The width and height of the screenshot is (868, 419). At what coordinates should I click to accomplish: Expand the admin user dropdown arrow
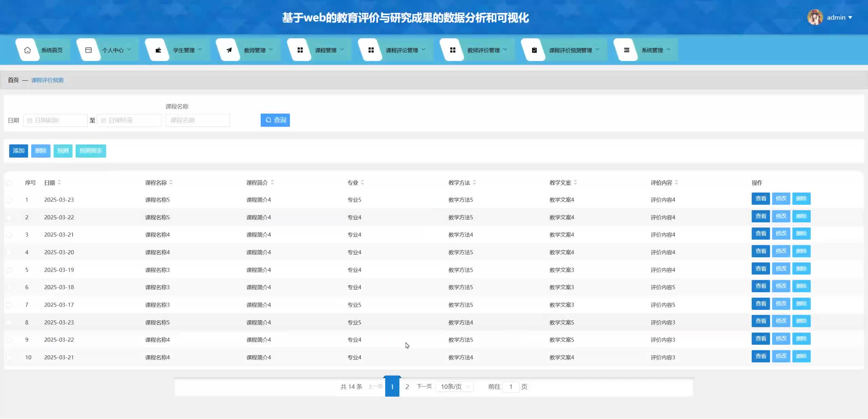click(x=850, y=18)
